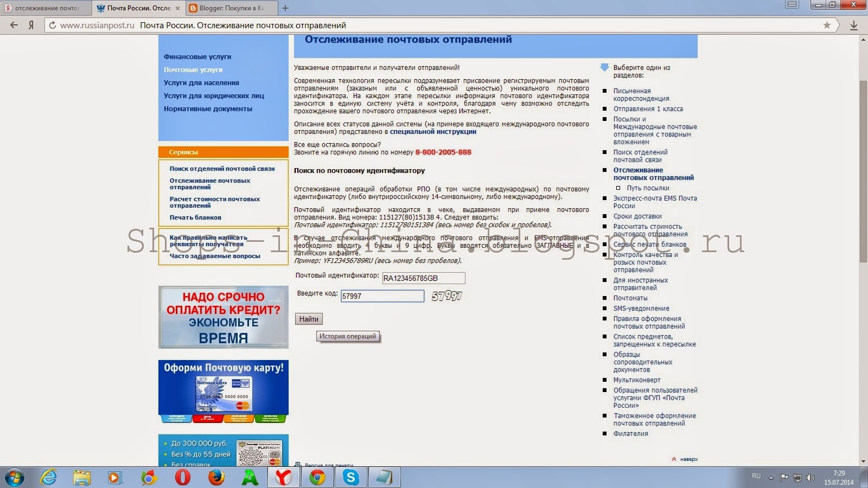Open Windows Explorer folder icon in taskbar
Image resolution: width=868 pixels, height=488 pixels.
coord(82,477)
